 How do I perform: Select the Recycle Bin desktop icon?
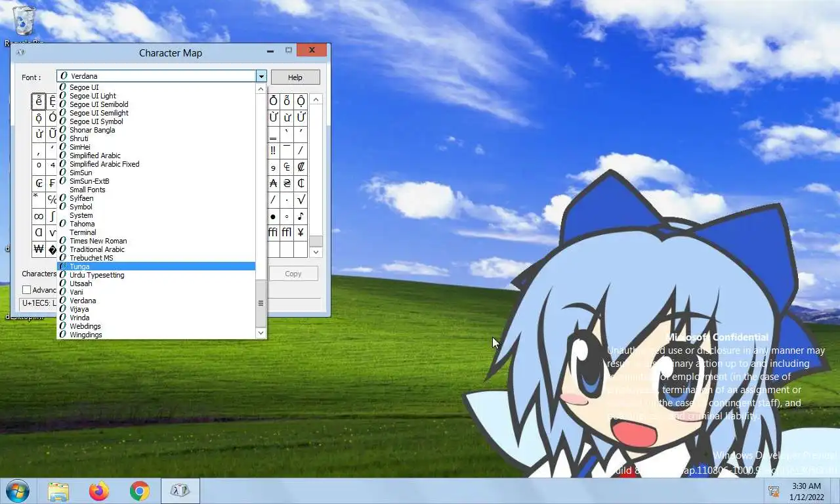click(24, 25)
